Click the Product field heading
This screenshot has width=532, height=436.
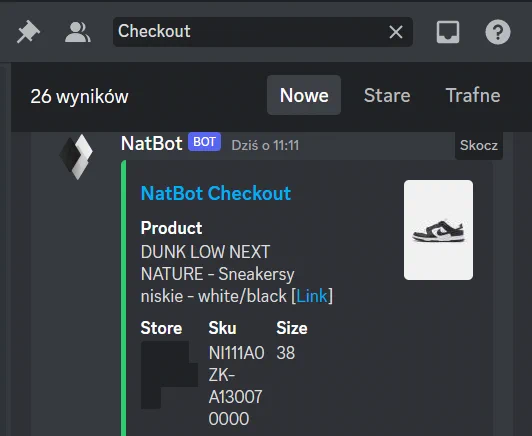click(x=171, y=228)
